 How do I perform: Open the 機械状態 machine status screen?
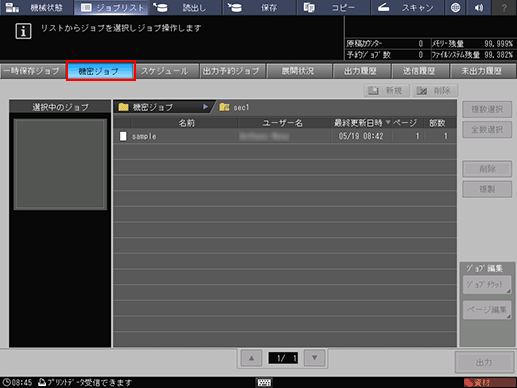[37, 7]
